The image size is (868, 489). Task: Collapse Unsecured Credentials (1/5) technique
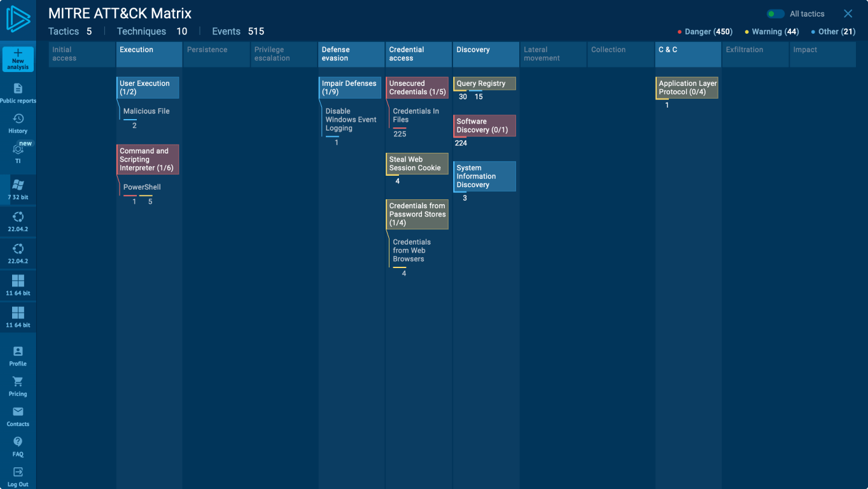click(x=417, y=88)
